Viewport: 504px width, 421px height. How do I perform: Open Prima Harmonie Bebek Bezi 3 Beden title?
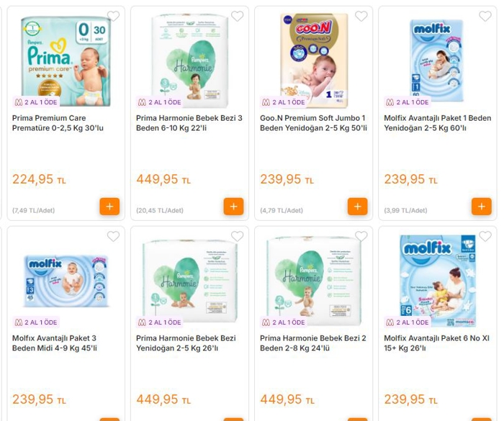189,123
